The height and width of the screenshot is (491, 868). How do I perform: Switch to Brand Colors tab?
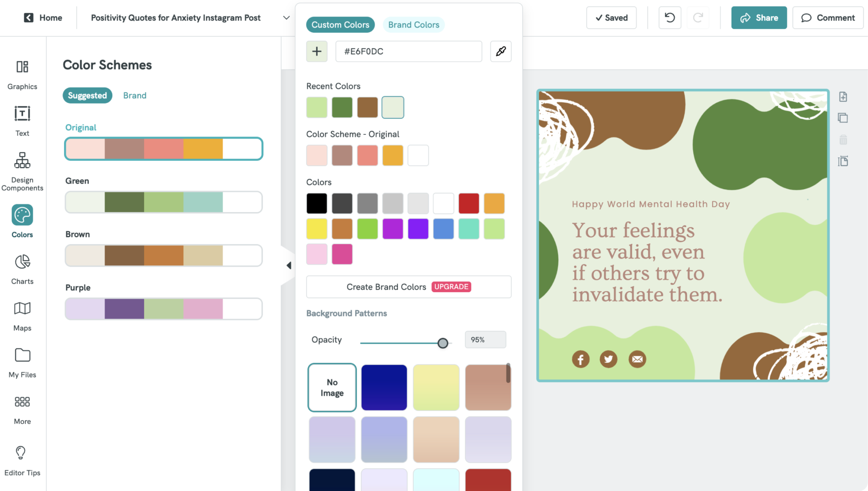414,25
